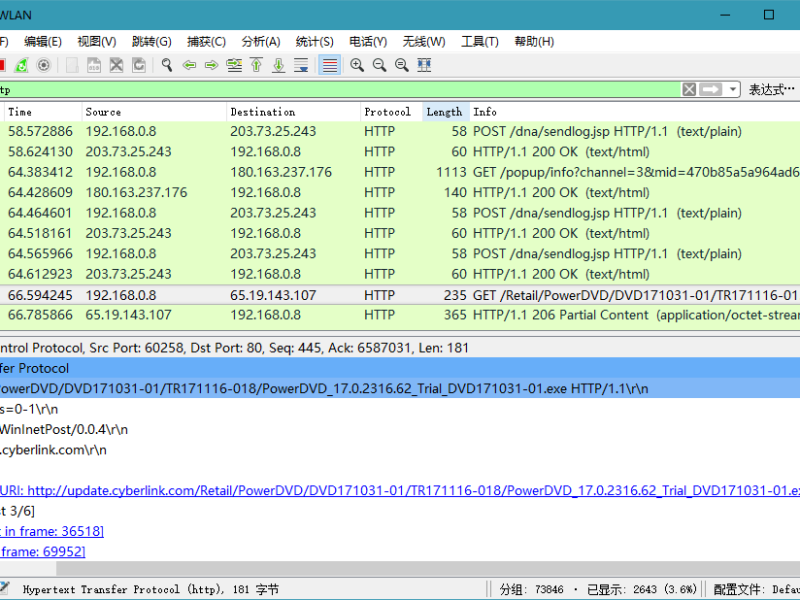The height and width of the screenshot is (600, 800).
Task: Select packet at time 58.572886
Action: tap(400, 132)
